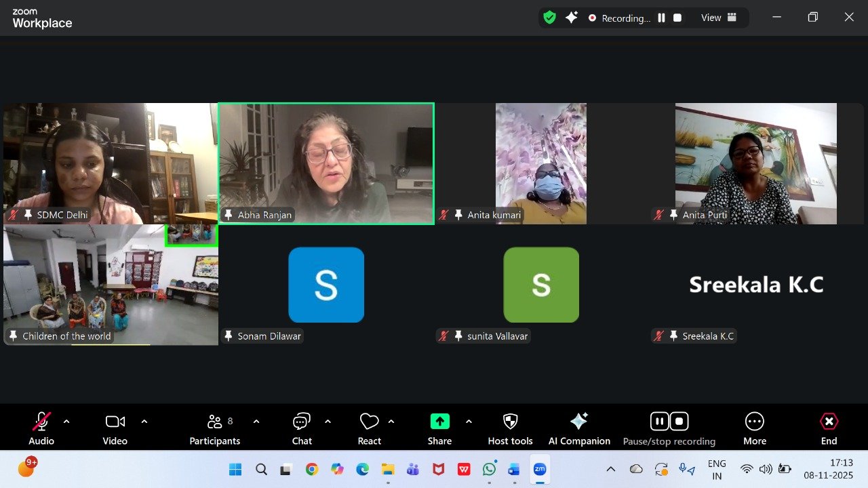The width and height of the screenshot is (868, 488).
Task: Click the React heart icon
Action: [x=369, y=428]
